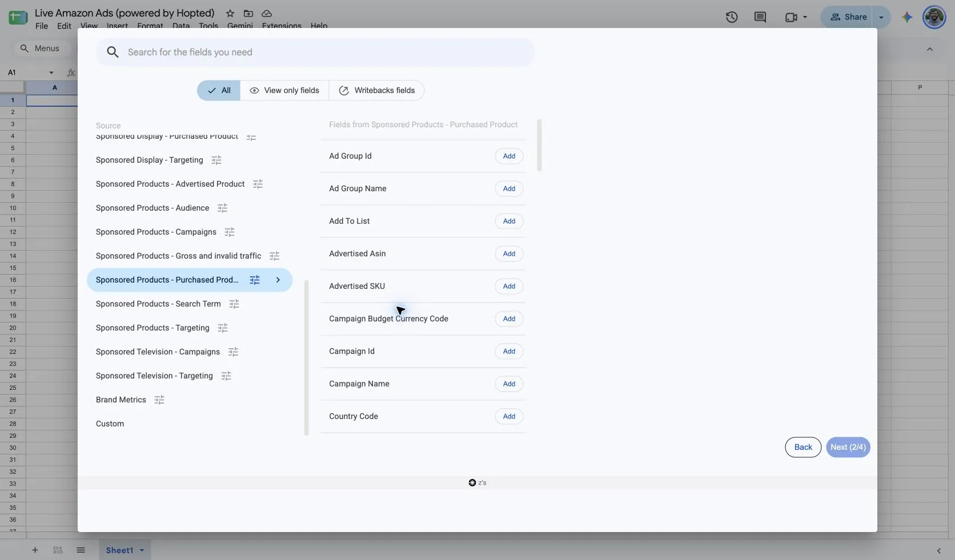Click the Next (2/4) button

coord(848,448)
